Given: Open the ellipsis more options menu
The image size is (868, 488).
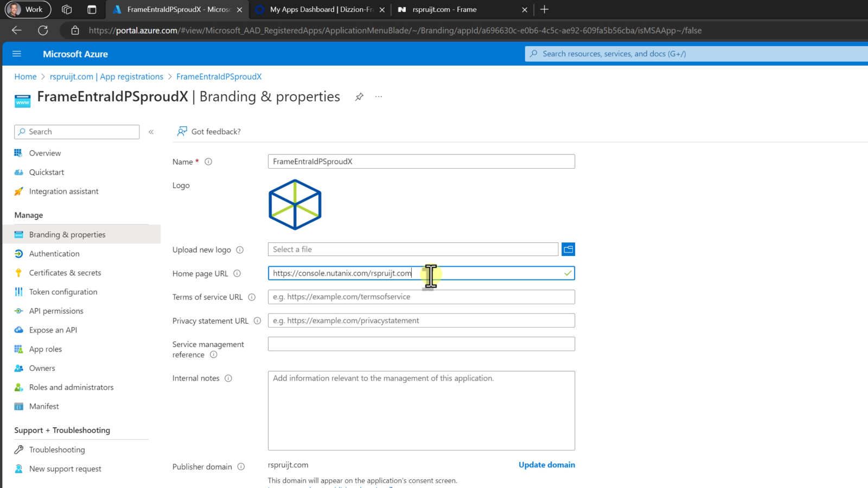Looking at the screenshot, I should click(379, 97).
